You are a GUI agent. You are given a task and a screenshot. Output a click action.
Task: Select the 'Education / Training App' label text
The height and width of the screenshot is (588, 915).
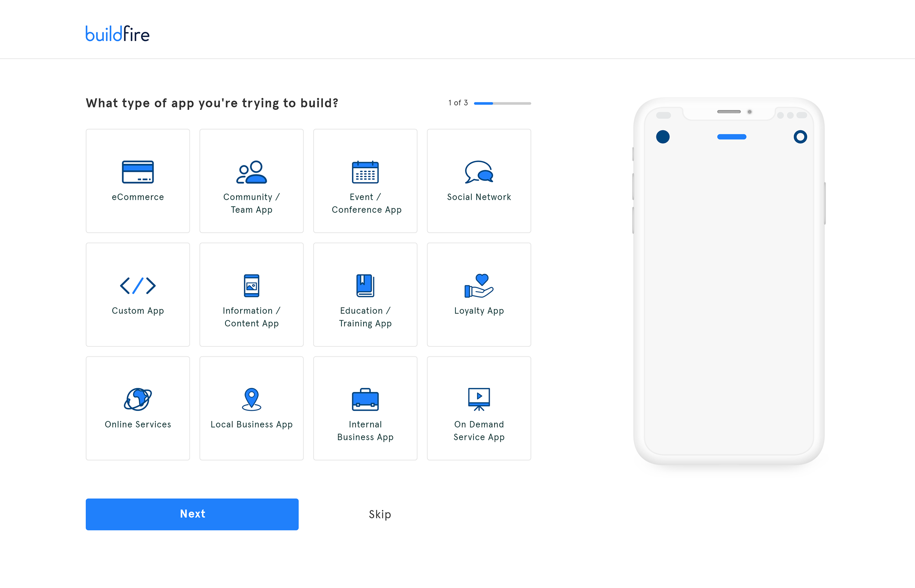(365, 317)
